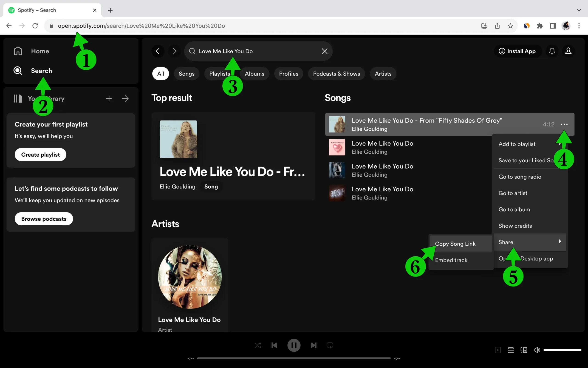Toggle Now Playing view icon
Screen dimensions: 588x368
click(498, 350)
